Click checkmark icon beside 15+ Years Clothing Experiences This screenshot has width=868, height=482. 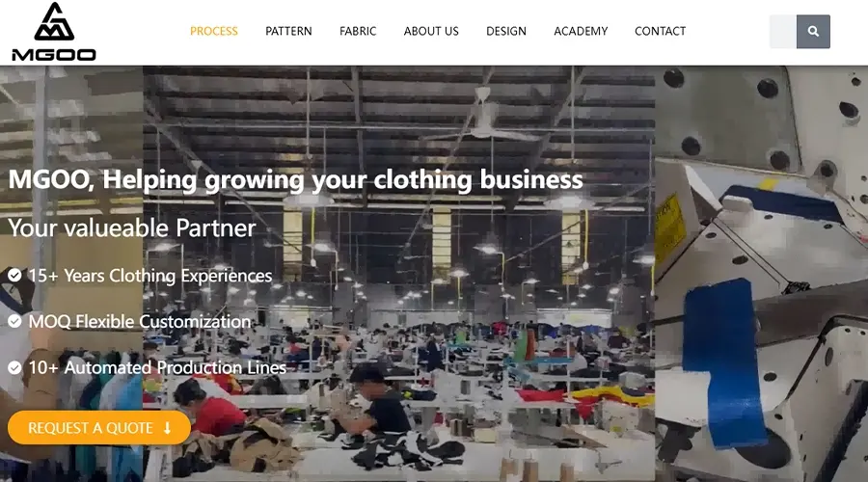[14, 275]
